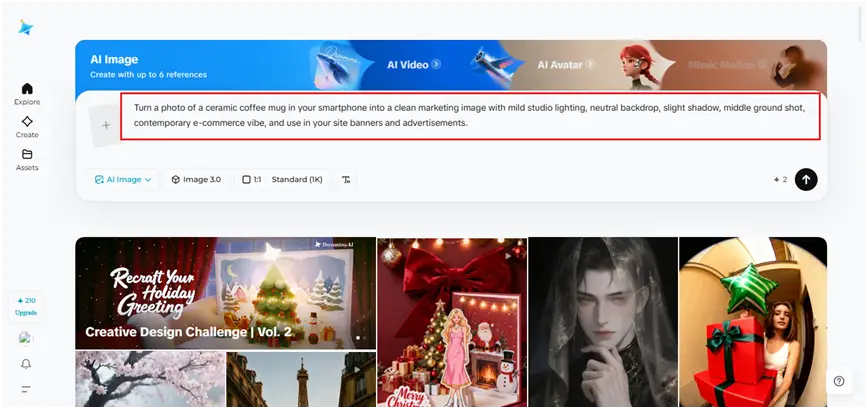Click the help question mark icon
This screenshot has width=867, height=409.
[838, 381]
